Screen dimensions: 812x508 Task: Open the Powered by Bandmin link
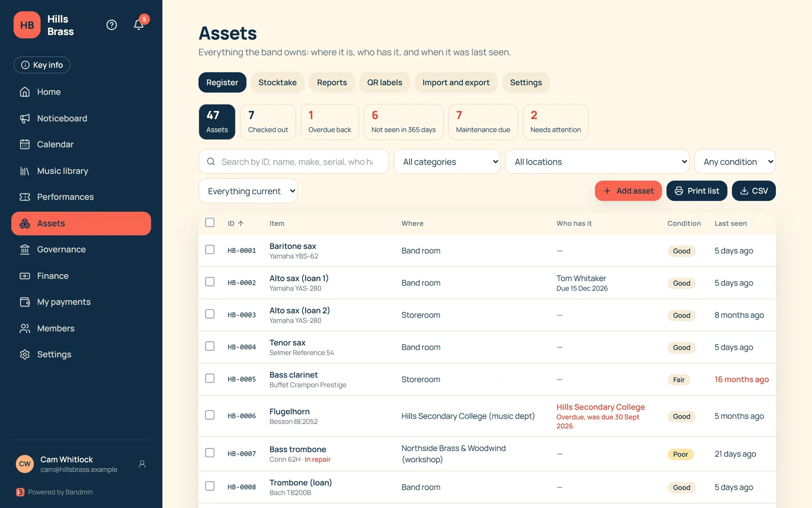55,492
